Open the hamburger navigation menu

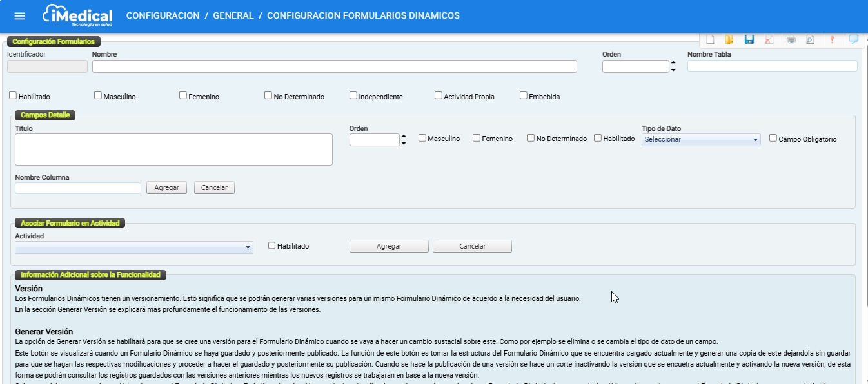click(19, 16)
